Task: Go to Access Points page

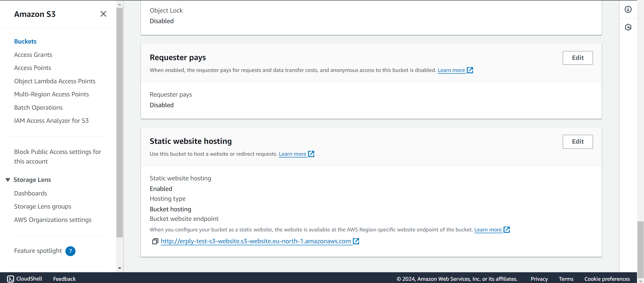Action: [32, 68]
